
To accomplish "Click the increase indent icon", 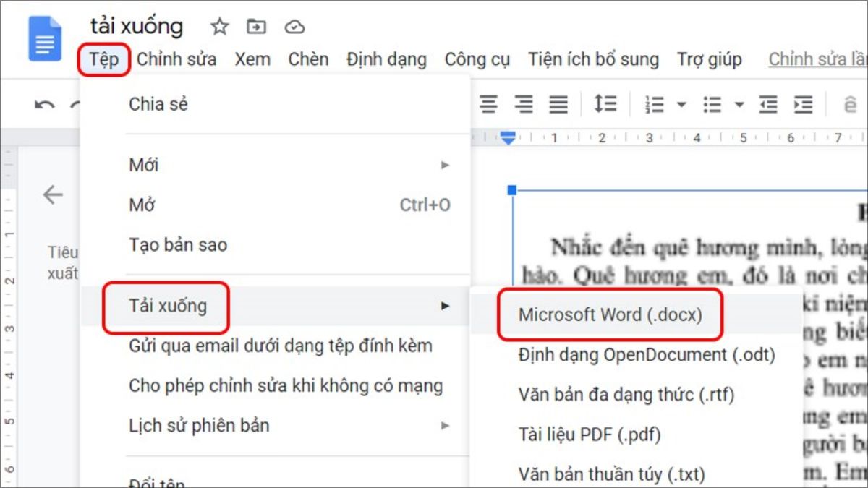I will (803, 105).
